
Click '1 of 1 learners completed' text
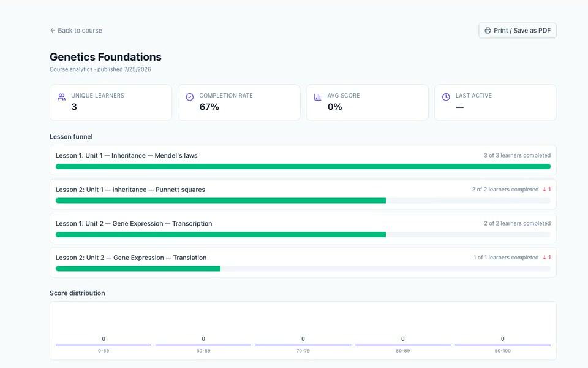(506, 258)
